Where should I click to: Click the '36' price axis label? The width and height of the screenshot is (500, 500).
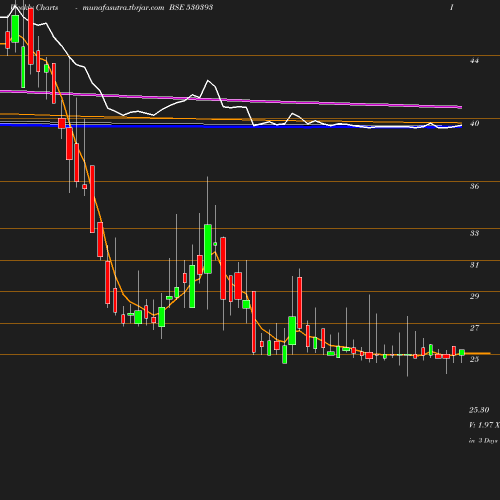pyautogui.click(x=474, y=186)
